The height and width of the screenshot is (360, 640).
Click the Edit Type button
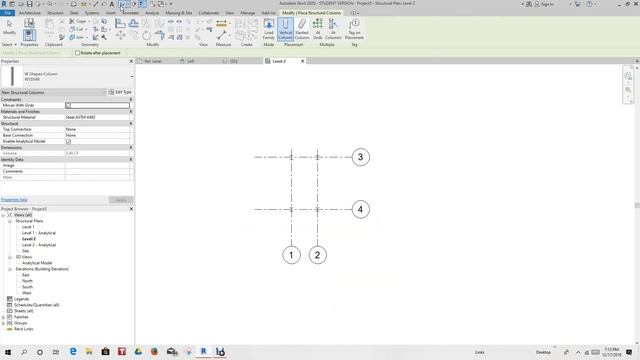pos(120,92)
